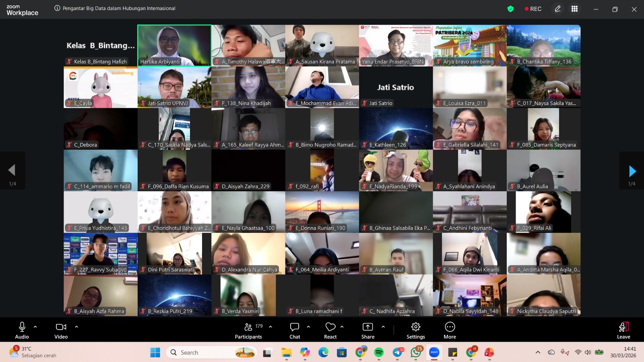
Task: Open the apps grid icon
Action: tap(574, 9)
